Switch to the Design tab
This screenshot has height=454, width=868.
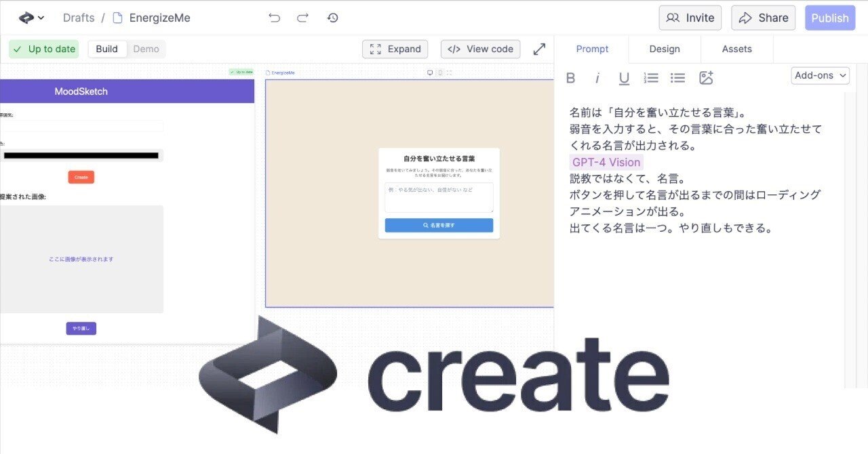(x=664, y=49)
